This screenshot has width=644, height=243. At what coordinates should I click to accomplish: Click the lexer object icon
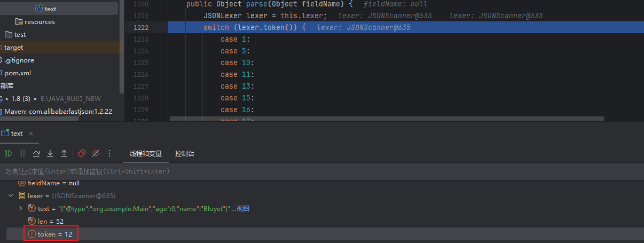pyautogui.click(x=22, y=196)
